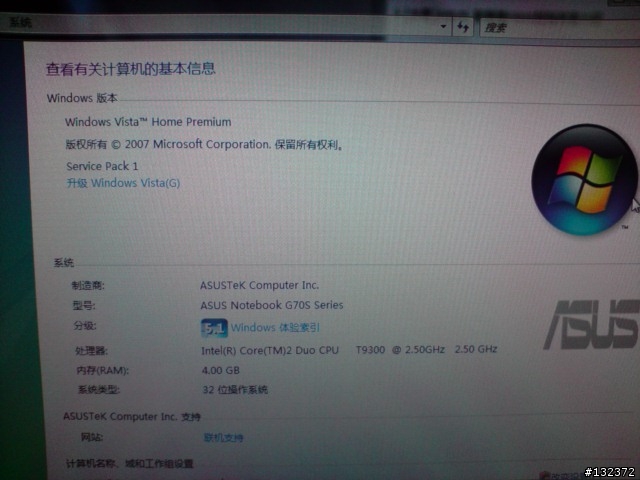Click the ASUSTeK Computer Inc. 支持 heading
The height and width of the screenshot is (480, 640).
pyautogui.click(x=132, y=417)
